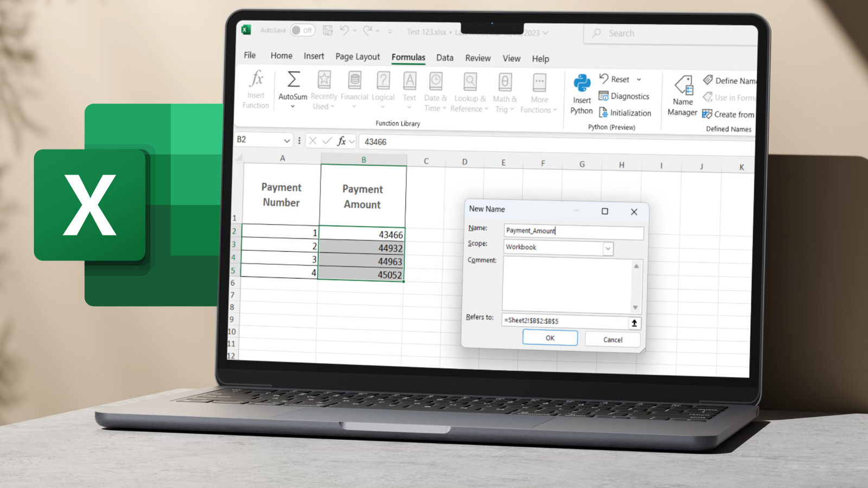This screenshot has height=488, width=868.
Task: Select the cell containing 44932
Action: point(362,247)
